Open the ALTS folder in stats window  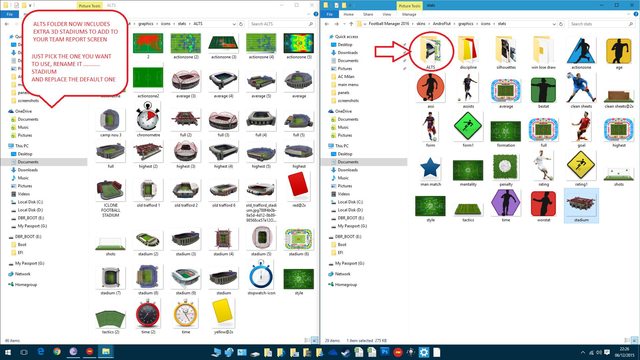(x=431, y=52)
